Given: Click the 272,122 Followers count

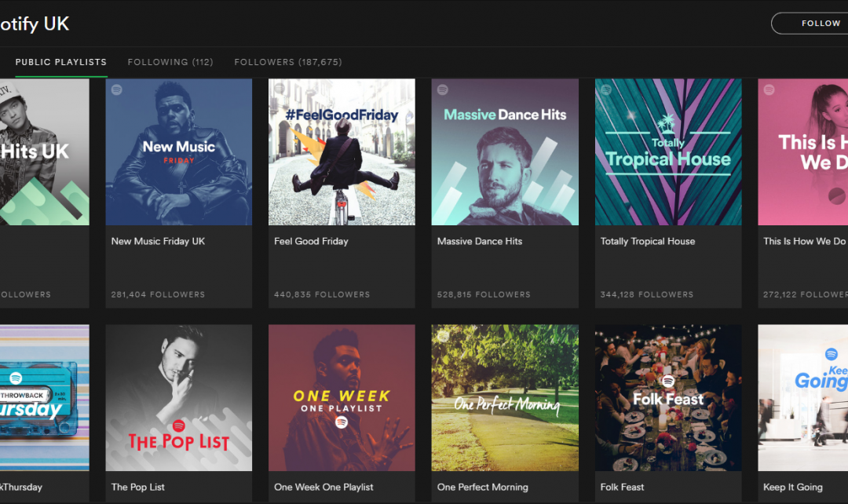Looking at the screenshot, I should click(806, 294).
